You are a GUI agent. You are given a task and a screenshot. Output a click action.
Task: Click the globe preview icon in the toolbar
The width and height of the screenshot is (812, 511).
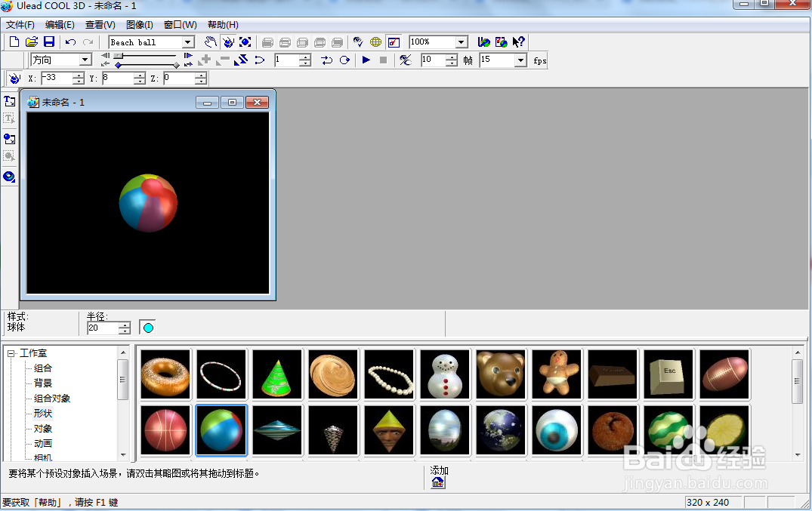[x=375, y=42]
